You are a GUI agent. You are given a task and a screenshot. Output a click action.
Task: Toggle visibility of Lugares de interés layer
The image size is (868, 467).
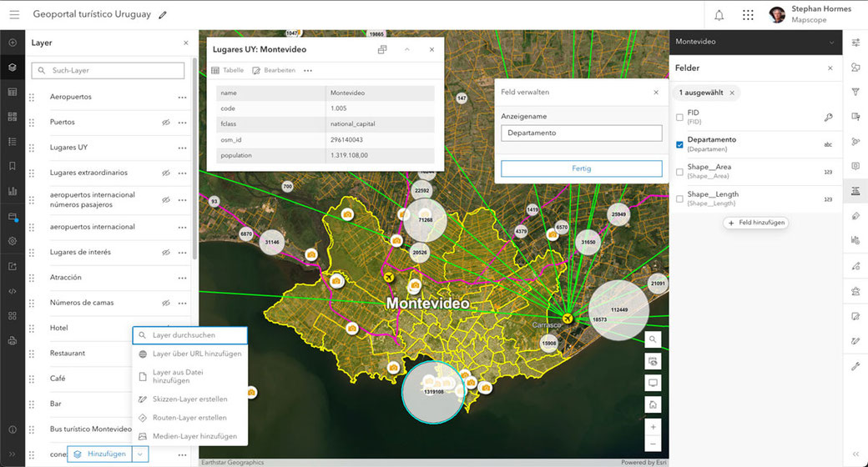[165, 253]
